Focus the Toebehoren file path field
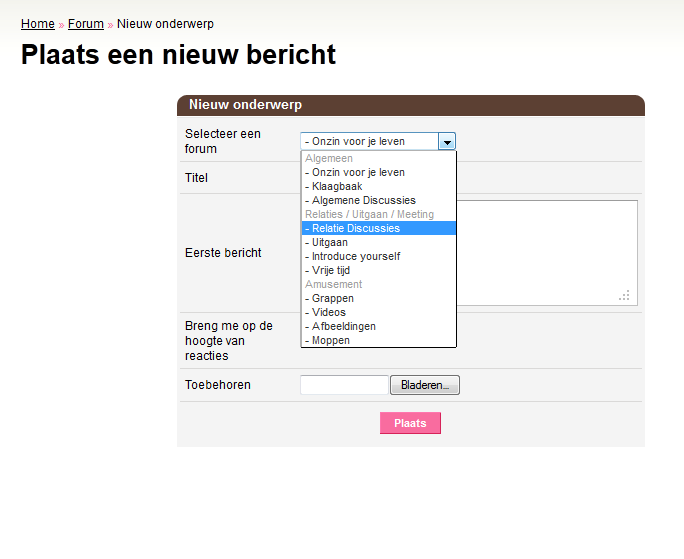The height and width of the screenshot is (559, 684). tap(344, 385)
